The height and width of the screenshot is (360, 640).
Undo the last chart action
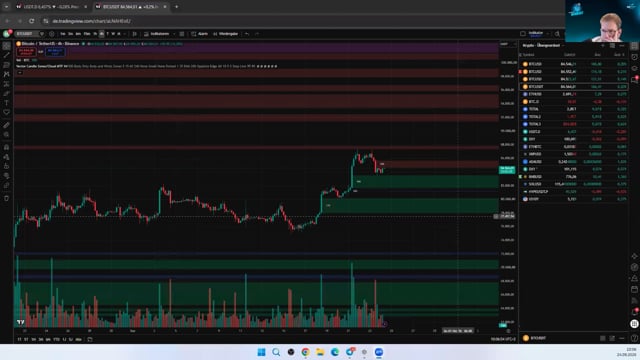(x=247, y=34)
